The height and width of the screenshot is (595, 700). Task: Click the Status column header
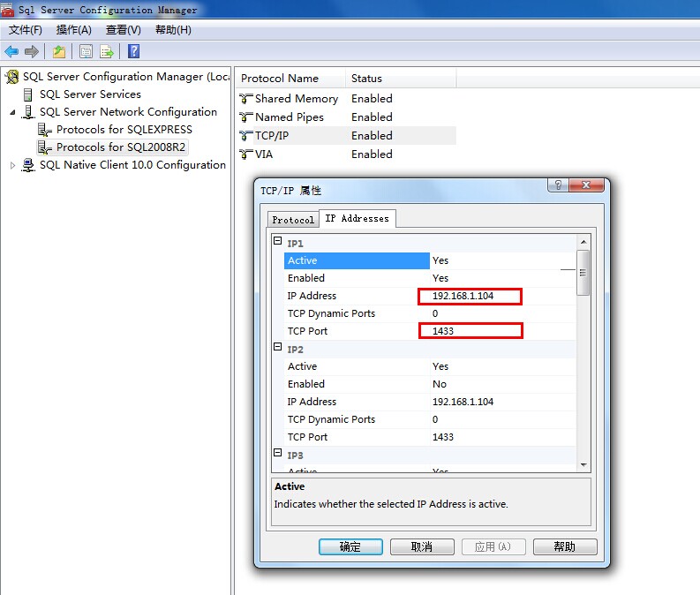[401, 79]
